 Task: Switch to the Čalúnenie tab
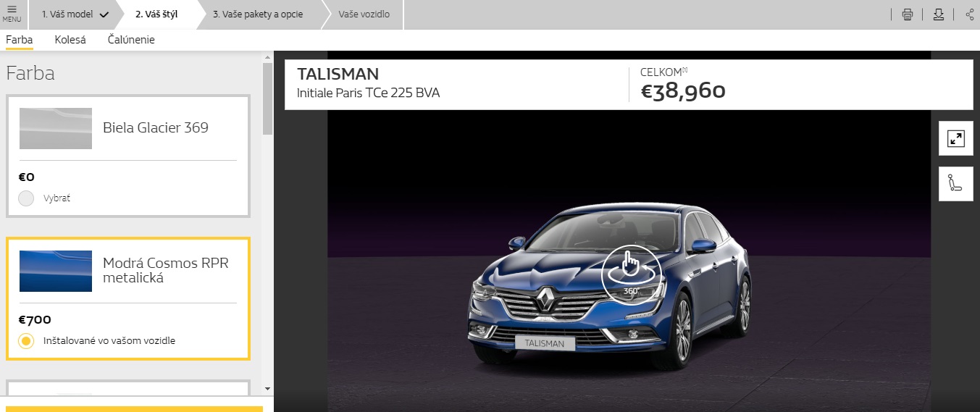131,40
